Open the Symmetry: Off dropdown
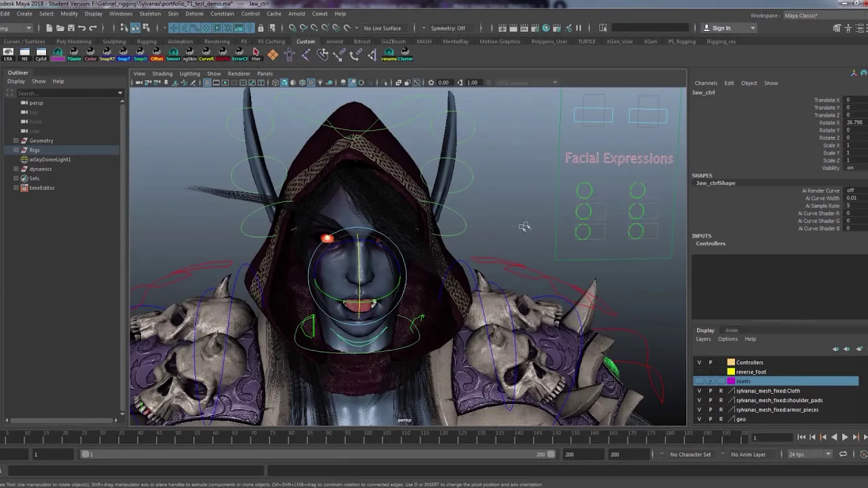The image size is (868, 488). pos(452,28)
